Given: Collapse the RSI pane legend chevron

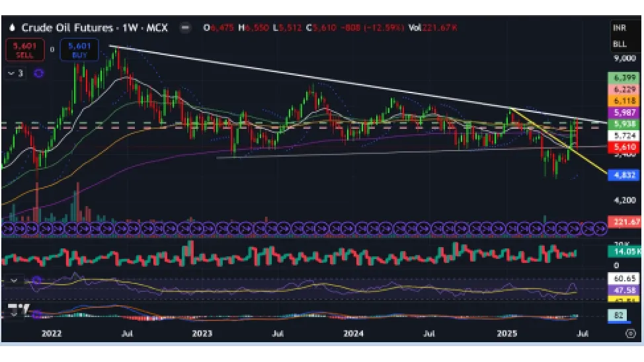Looking at the screenshot, I should pos(14,281).
